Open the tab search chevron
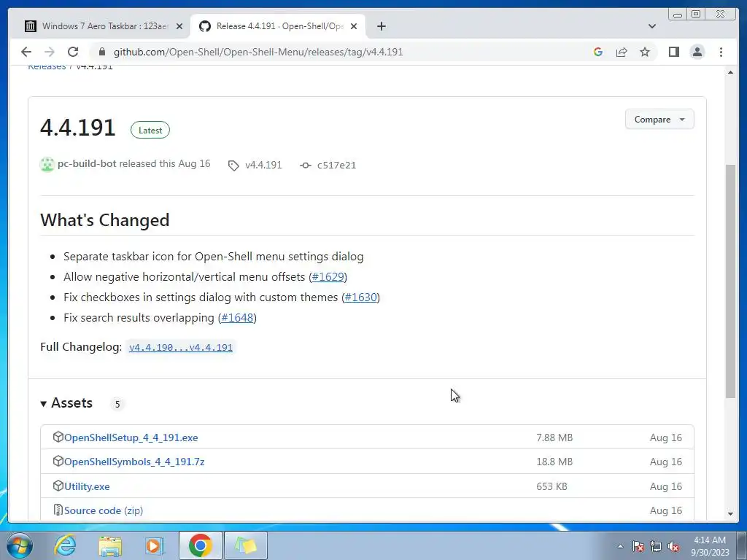Screen dimensions: 747x560 (x=652, y=26)
